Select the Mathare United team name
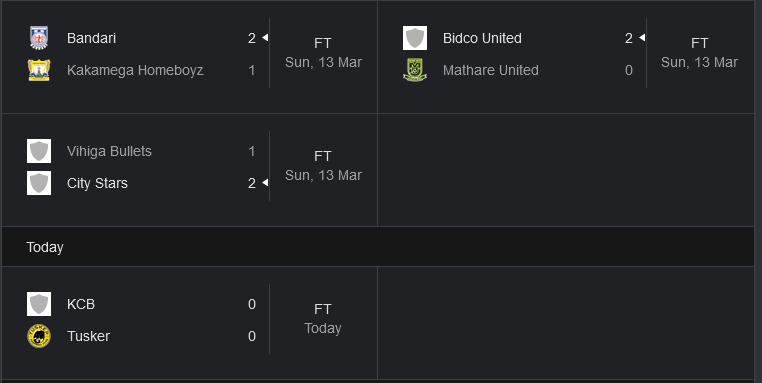 click(491, 70)
